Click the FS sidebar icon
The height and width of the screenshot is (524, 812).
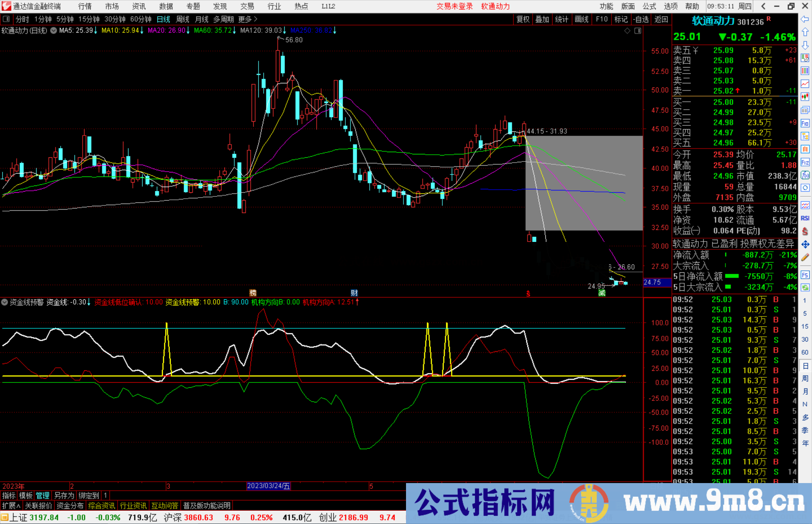click(805, 275)
